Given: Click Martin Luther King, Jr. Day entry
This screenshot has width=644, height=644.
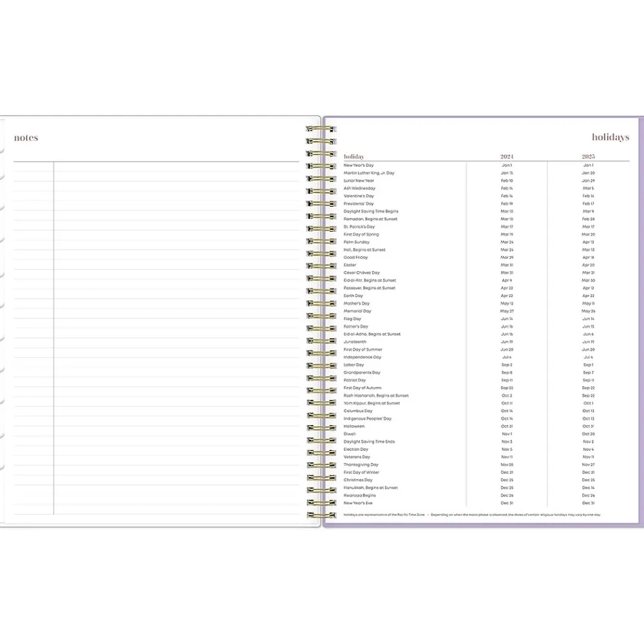Looking at the screenshot, I should pos(369,173).
